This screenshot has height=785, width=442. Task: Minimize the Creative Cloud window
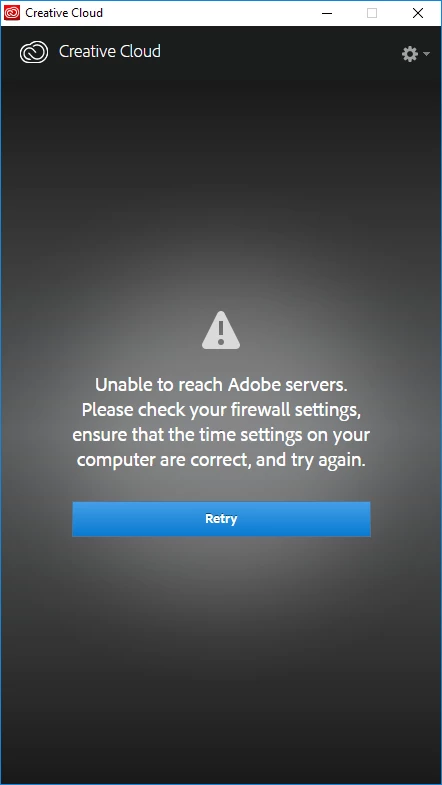click(326, 13)
